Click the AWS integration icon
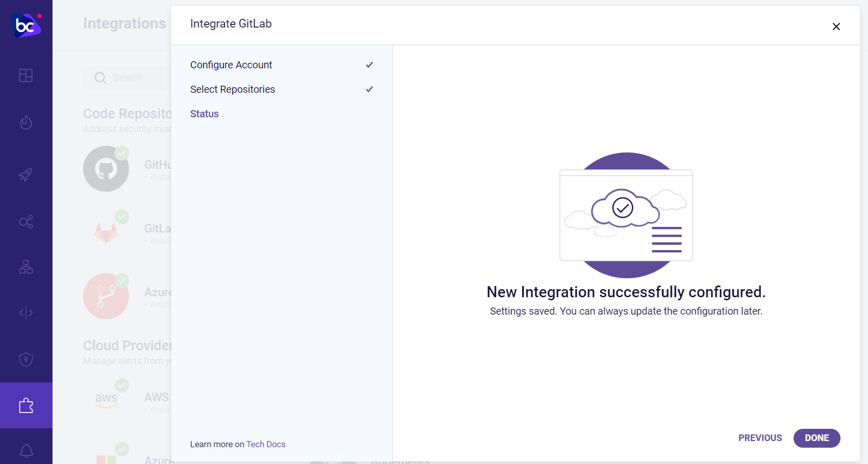The image size is (868, 464). 106,401
